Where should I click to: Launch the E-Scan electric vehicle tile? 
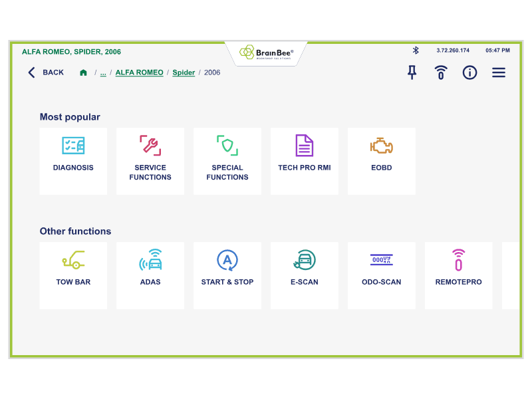304,275
